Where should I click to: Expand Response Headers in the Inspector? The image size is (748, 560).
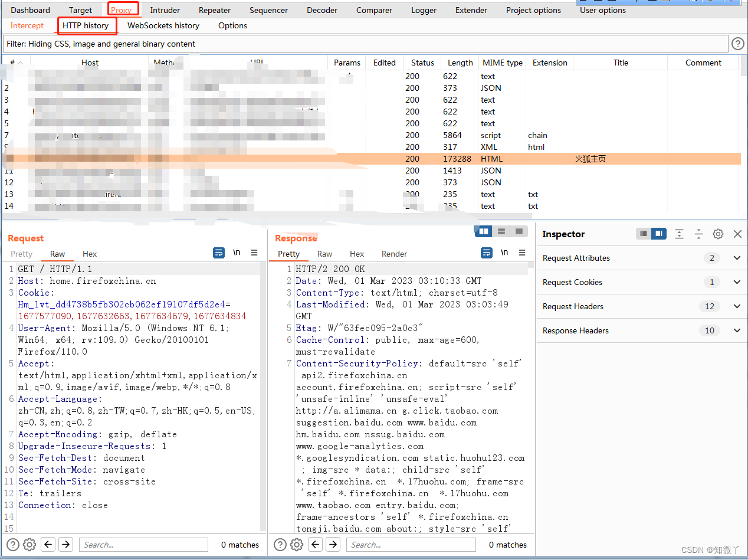pos(736,330)
